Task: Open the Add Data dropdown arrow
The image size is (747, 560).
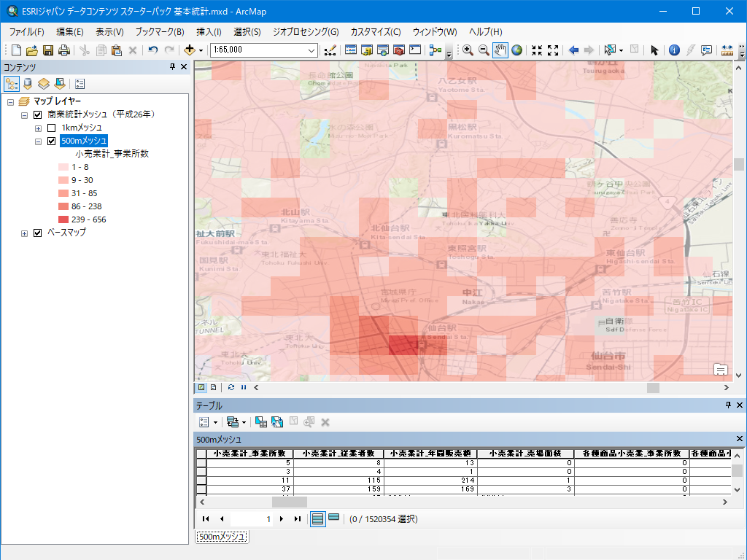Action: click(201, 50)
